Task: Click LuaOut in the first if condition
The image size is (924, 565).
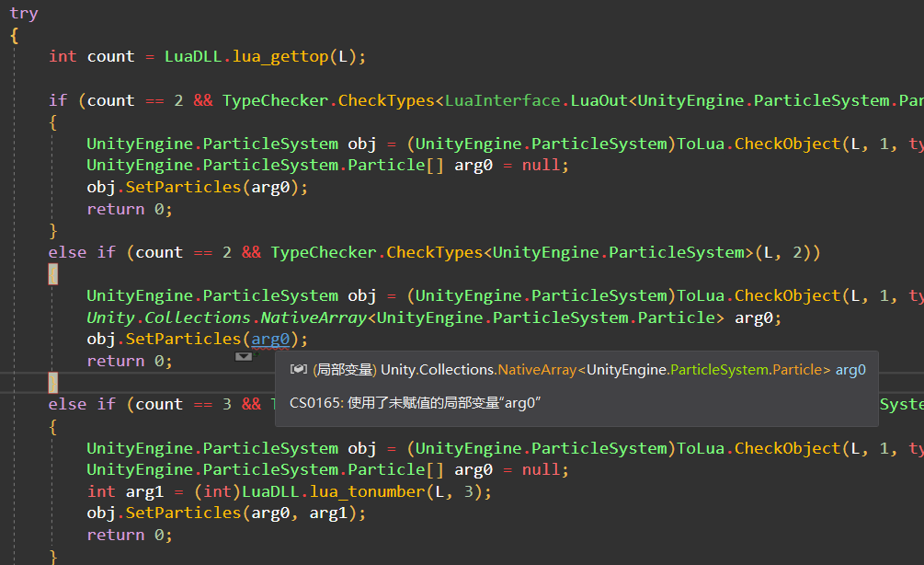Action: (x=599, y=100)
